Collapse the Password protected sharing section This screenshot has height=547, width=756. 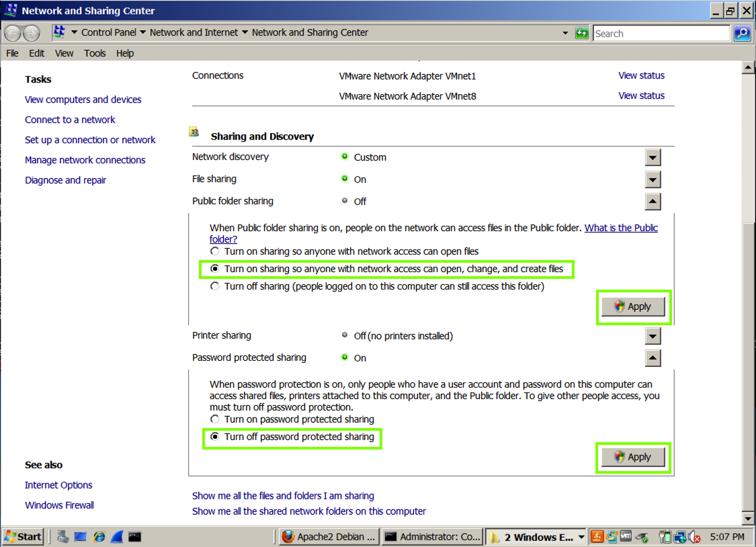[x=653, y=358]
